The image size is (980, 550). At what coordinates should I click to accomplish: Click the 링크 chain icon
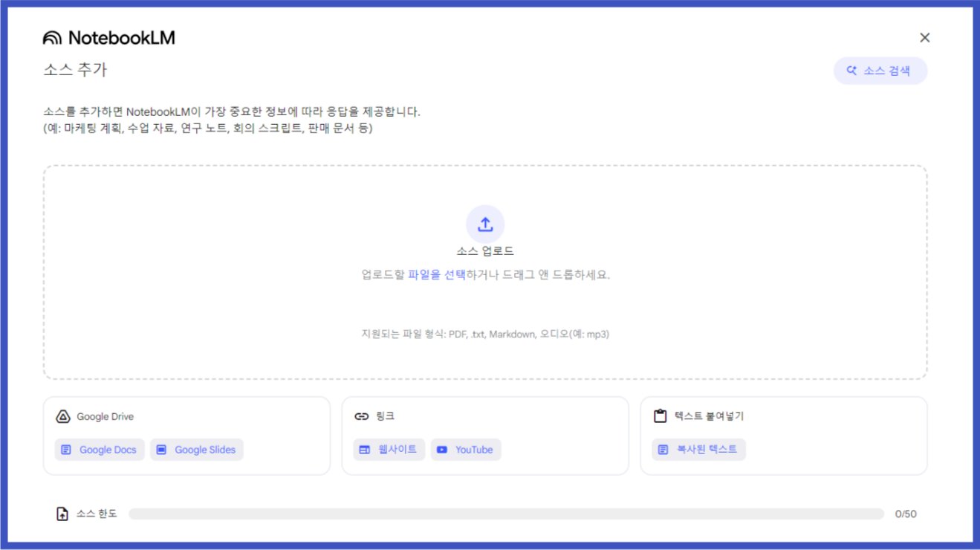click(362, 417)
